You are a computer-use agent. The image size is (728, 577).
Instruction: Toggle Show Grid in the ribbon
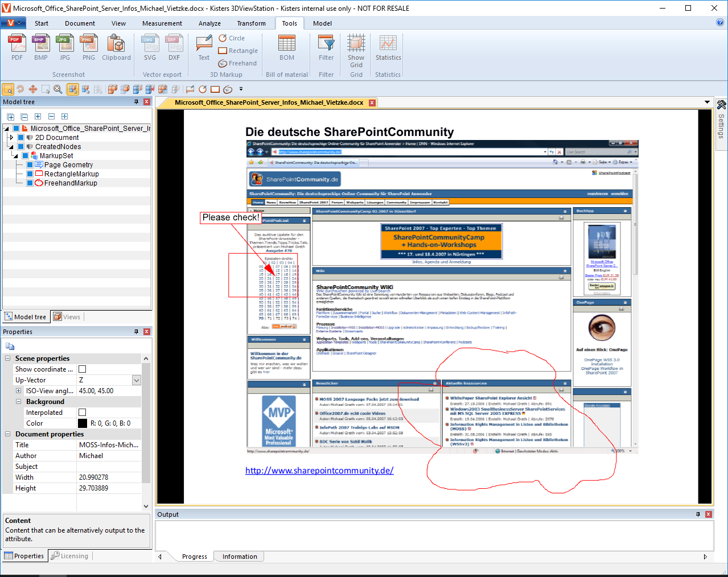coord(356,51)
